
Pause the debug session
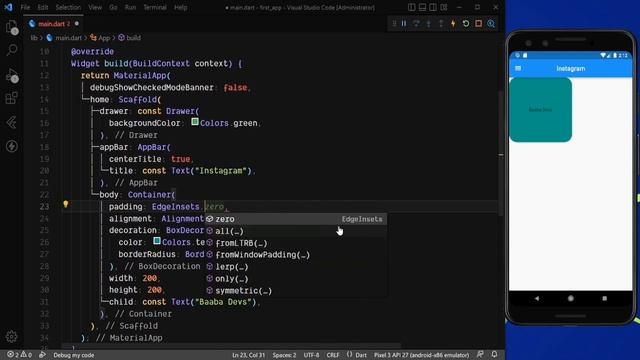click(404, 24)
